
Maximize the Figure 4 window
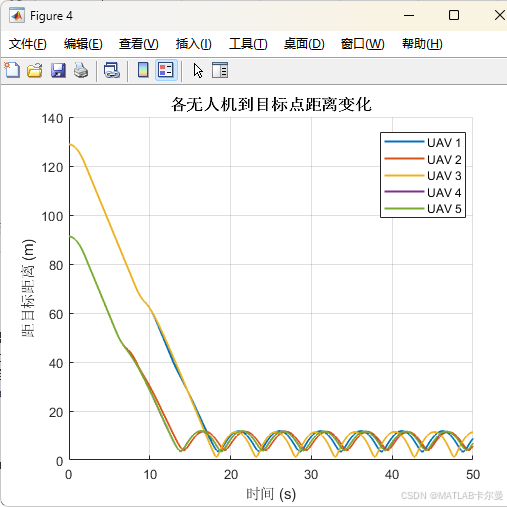point(454,15)
